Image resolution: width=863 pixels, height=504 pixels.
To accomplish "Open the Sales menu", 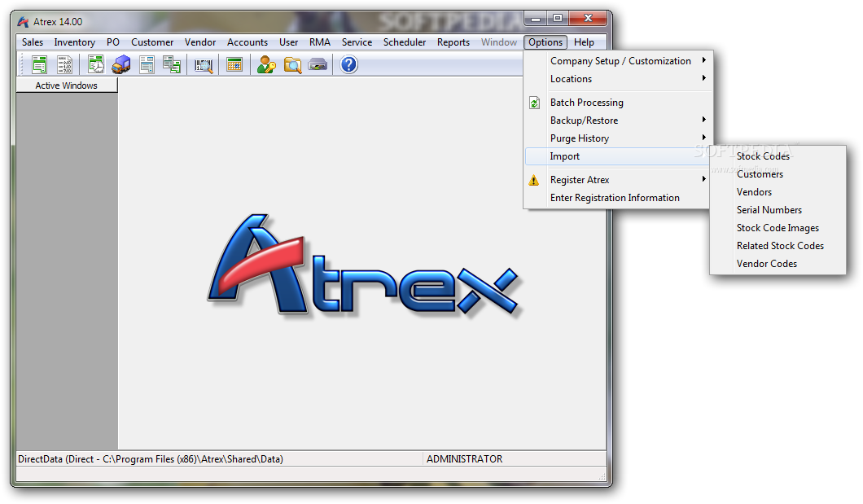I will (x=33, y=42).
